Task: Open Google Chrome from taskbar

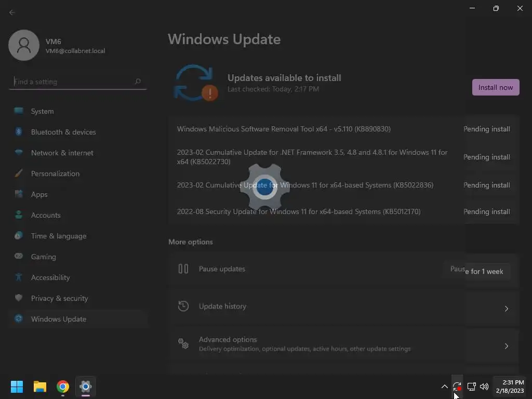Action: [x=63, y=387]
